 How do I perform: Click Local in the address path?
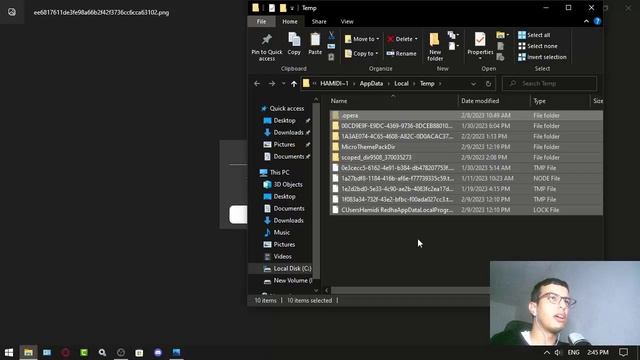(401, 84)
